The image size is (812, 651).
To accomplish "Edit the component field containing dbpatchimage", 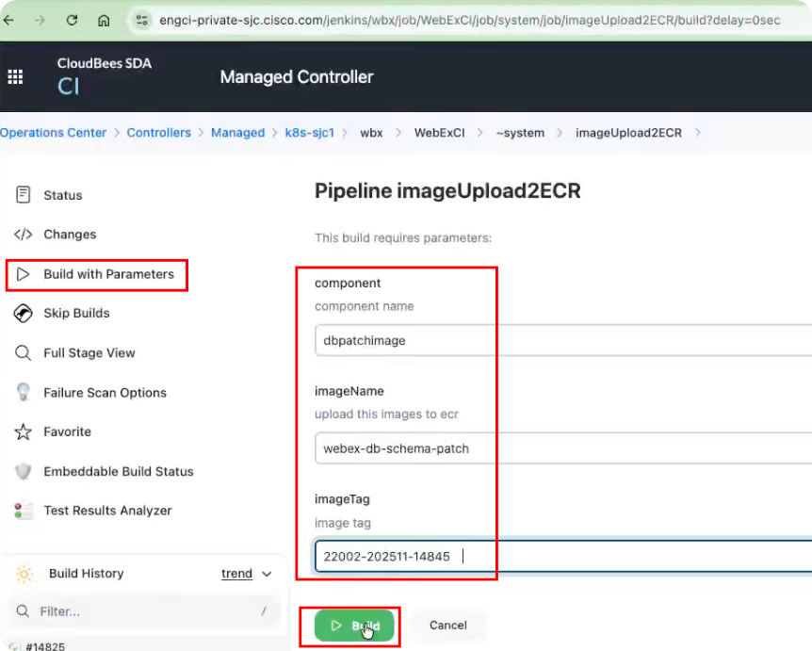I will pyautogui.click(x=563, y=340).
